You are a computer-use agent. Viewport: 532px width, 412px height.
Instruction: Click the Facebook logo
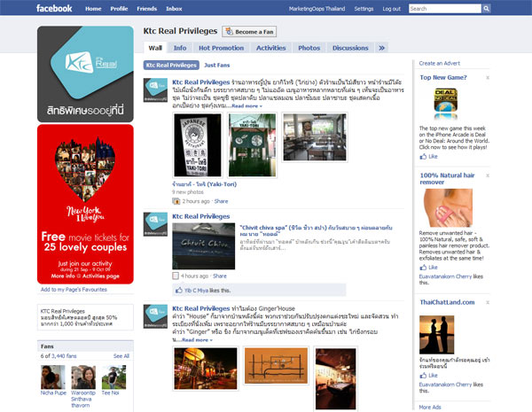[x=54, y=8]
